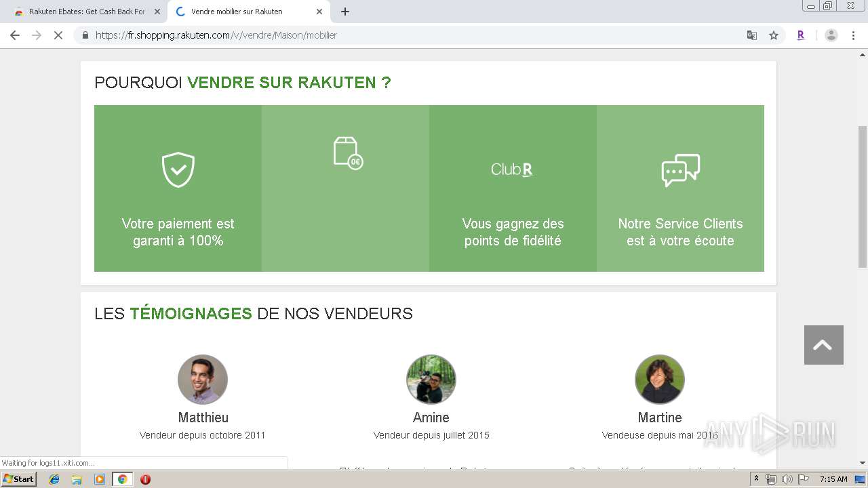
Task: Click 'Vendeur depuis juillet 2015' text
Action: 431,435
